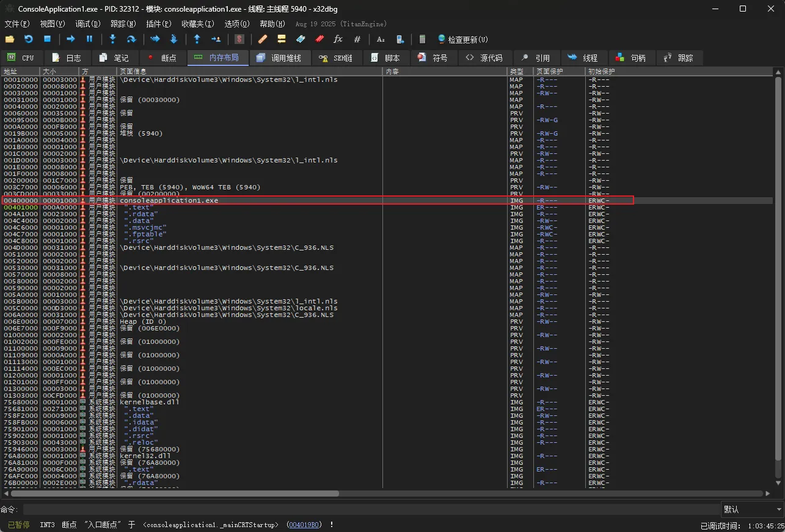The width and height of the screenshot is (785, 532).
Task: Switch to the 笔记 notes tab
Action: [x=114, y=57]
